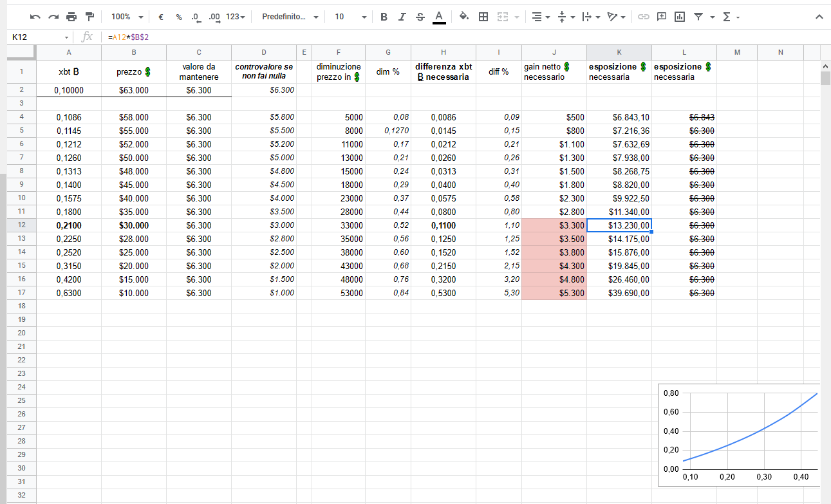Select the cell showing $39.690,00
This screenshot has height=504, width=831.
(x=619, y=293)
